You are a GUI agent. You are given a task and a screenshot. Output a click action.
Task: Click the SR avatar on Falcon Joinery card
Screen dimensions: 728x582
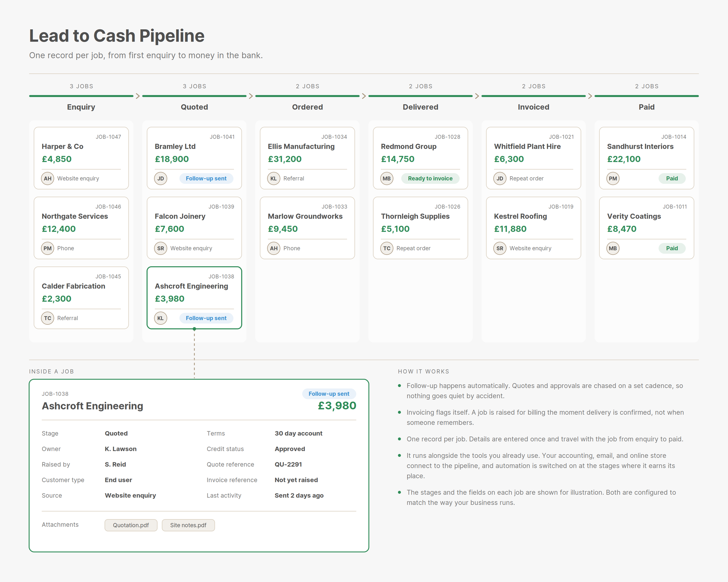pos(161,248)
